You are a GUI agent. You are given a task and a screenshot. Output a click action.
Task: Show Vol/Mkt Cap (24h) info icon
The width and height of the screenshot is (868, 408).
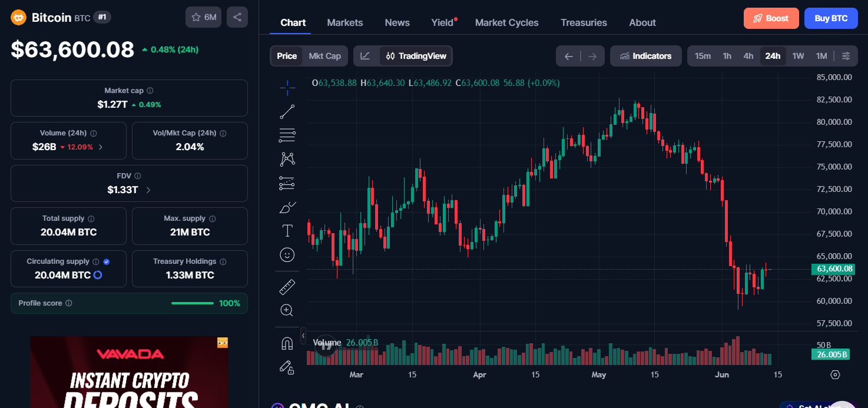coord(223,133)
